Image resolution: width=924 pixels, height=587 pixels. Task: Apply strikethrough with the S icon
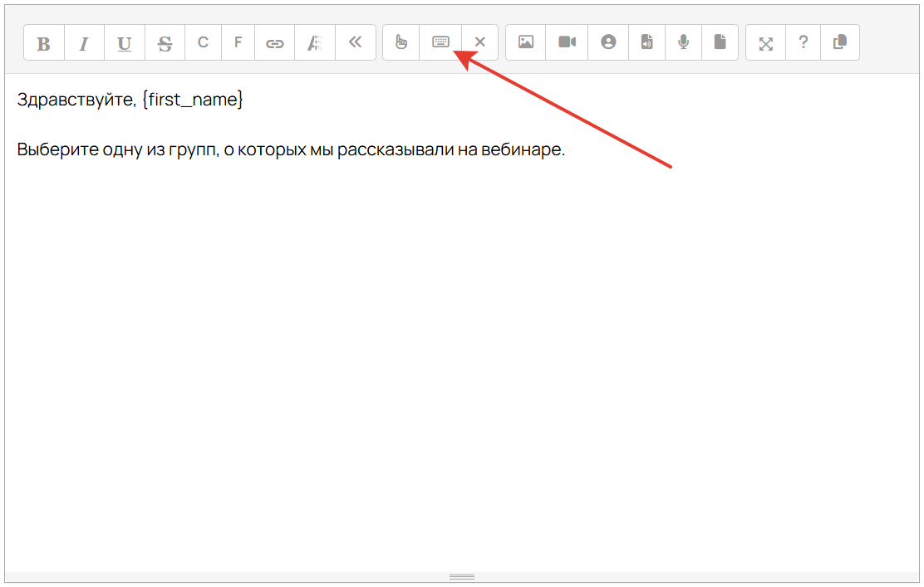pos(165,42)
